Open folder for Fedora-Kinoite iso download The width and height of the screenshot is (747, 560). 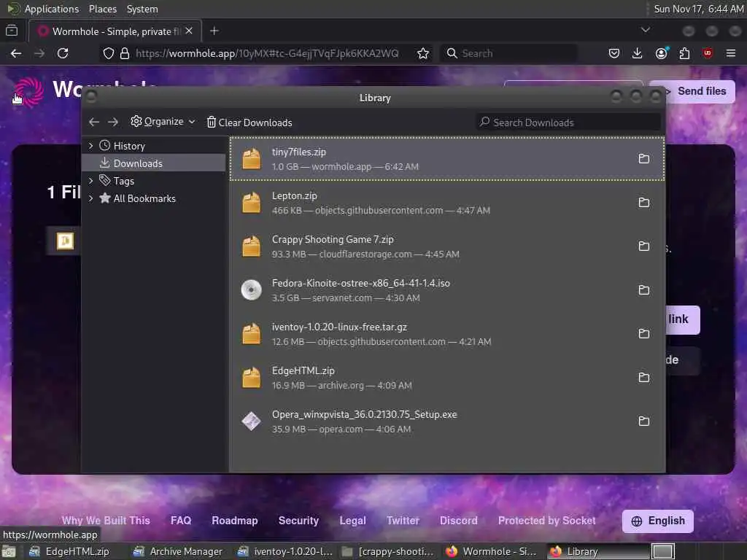click(x=643, y=290)
